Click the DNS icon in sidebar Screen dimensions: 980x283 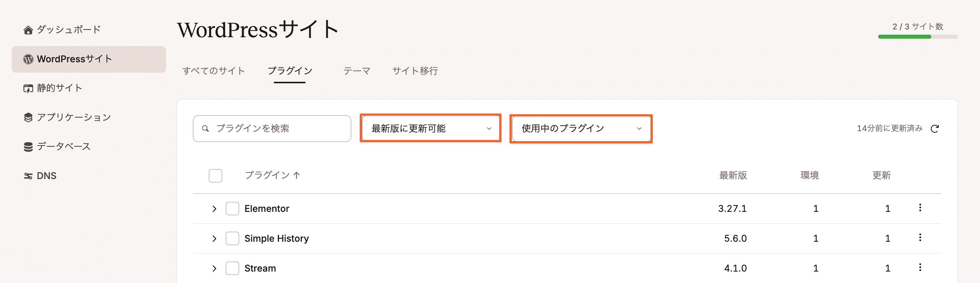tap(28, 176)
